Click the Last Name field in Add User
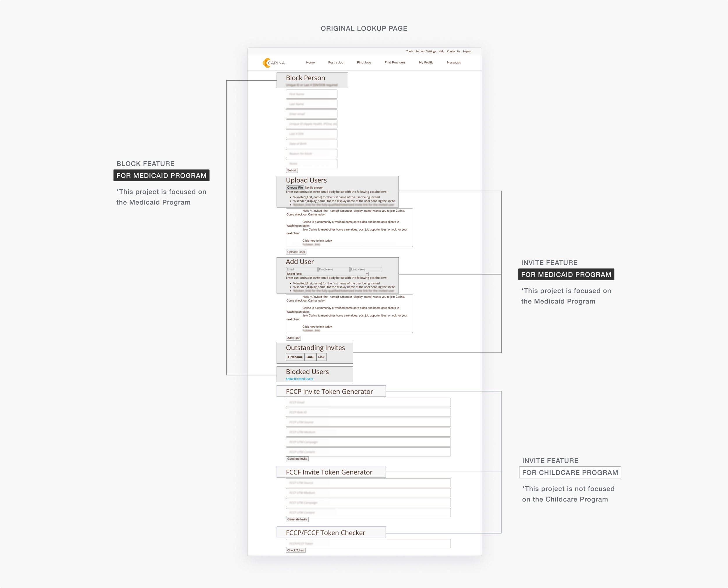Image resolution: width=728 pixels, height=588 pixels. coord(366,270)
